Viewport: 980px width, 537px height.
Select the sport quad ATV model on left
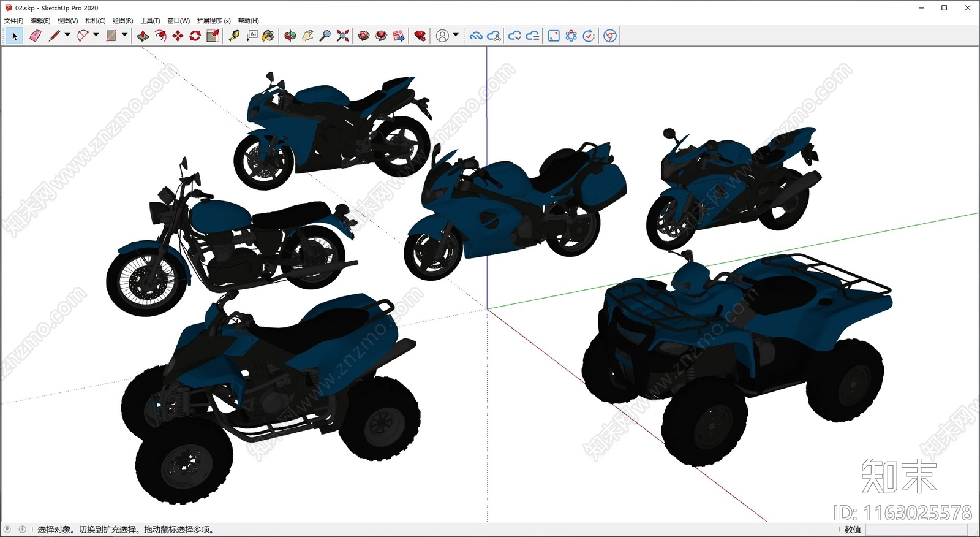click(269, 398)
